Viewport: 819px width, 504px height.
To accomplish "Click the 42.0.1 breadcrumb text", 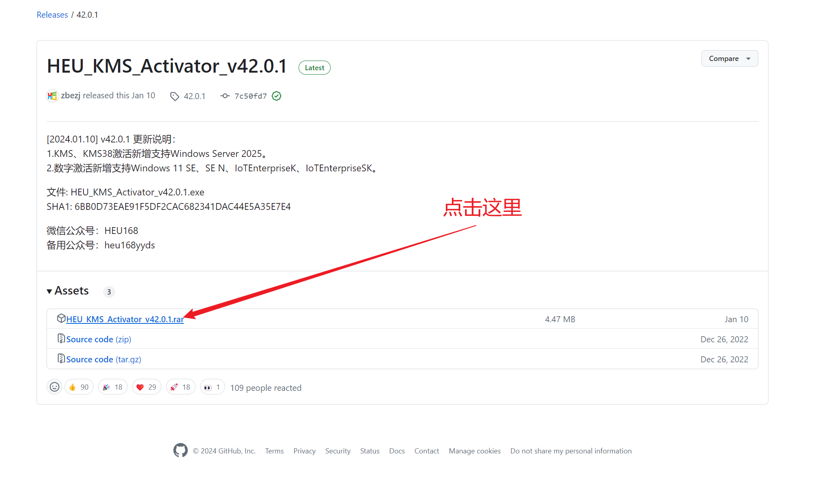I will (x=87, y=15).
